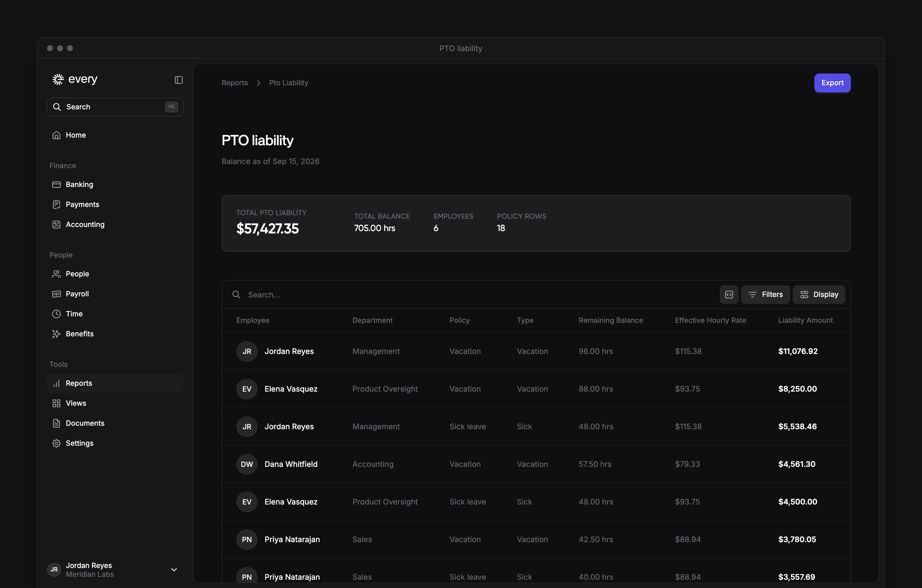
Task: Click 705.00 hrs total balance
Action: 375,228
